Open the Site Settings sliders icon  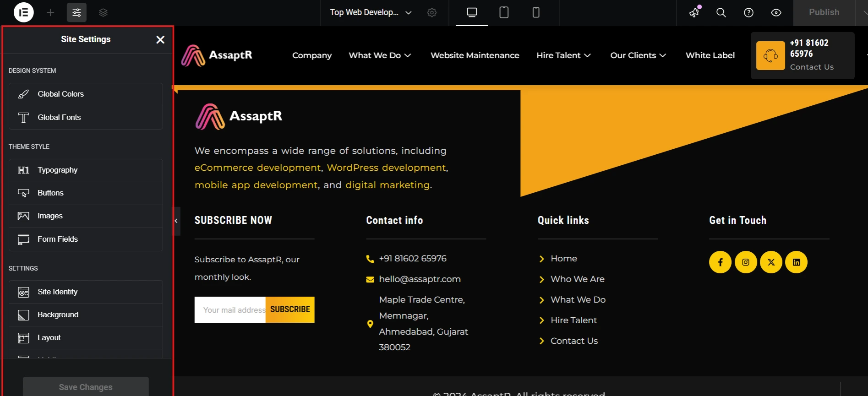(x=76, y=12)
